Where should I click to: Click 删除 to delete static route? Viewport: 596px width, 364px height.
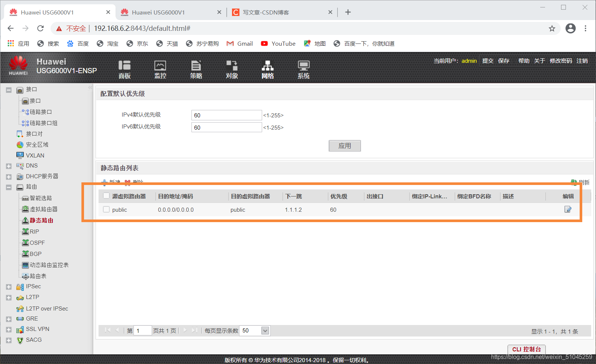[134, 182]
